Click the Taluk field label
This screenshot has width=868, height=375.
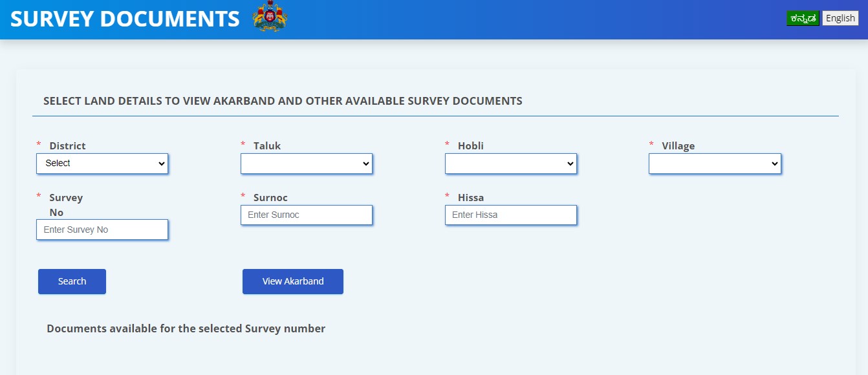click(x=267, y=145)
